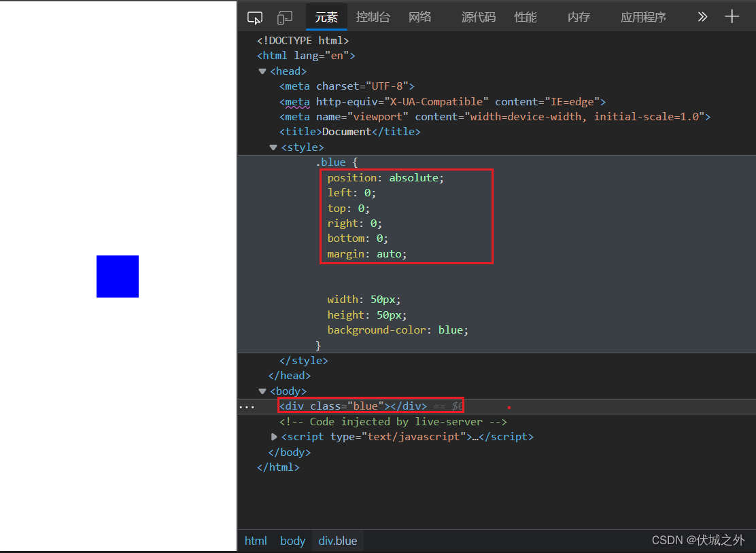
Task: Select html in the breadcrumb bar
Action: (256, 541)
